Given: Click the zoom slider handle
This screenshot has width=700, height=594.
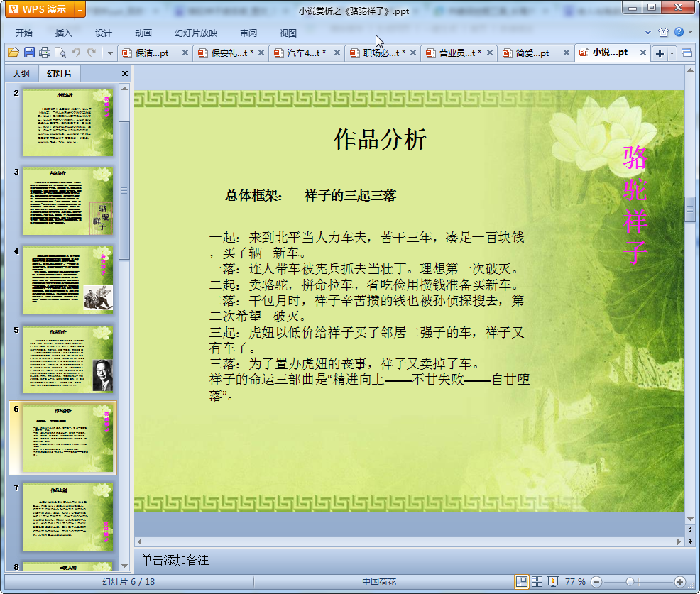Looking at the screenshot, I should 630,582.
